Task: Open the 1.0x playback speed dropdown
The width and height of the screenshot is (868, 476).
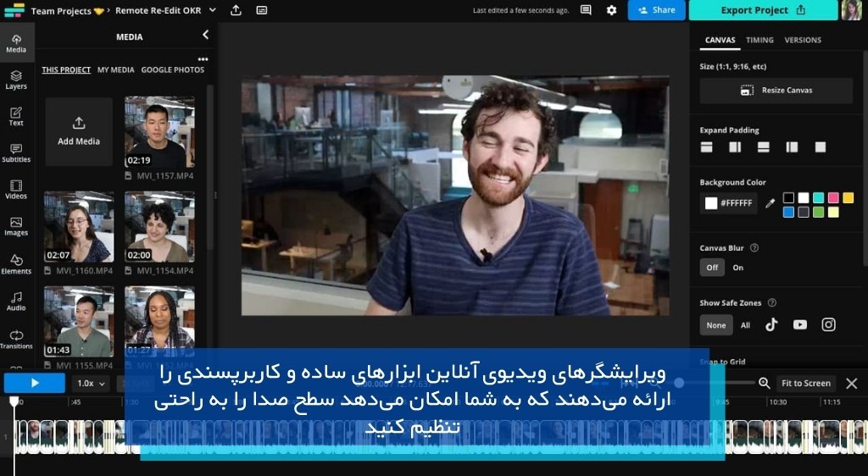Action: (92, 383)
